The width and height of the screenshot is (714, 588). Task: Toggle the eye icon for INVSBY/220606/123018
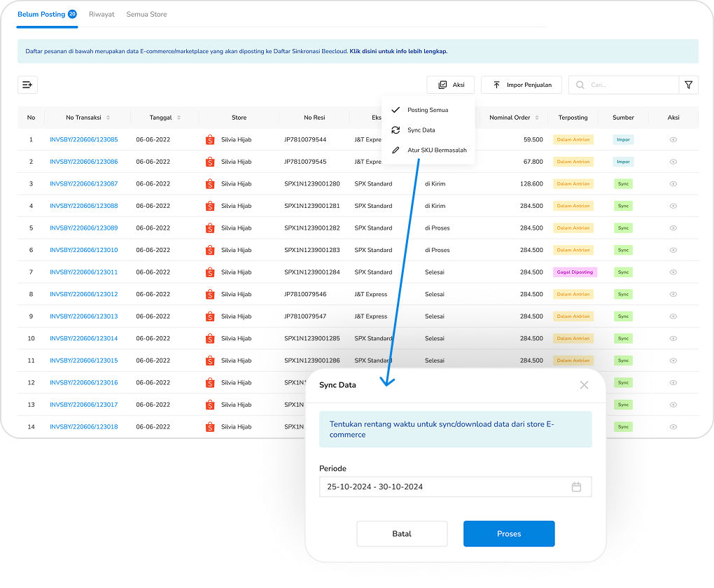[x=673, y=426]
